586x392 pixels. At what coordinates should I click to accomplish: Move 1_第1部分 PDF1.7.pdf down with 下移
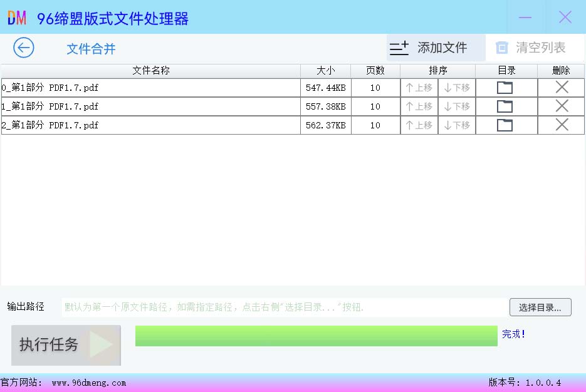click(x=457, y=106)
